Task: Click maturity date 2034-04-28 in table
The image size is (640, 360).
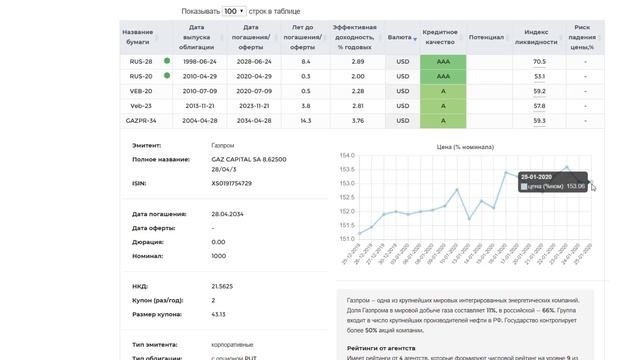Action: 254,121
